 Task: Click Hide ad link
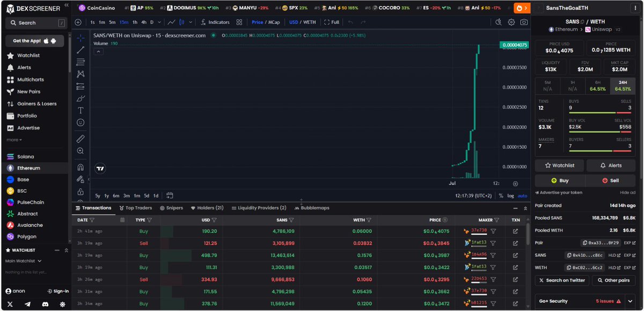pyautogui.click(x=627, y=192)
